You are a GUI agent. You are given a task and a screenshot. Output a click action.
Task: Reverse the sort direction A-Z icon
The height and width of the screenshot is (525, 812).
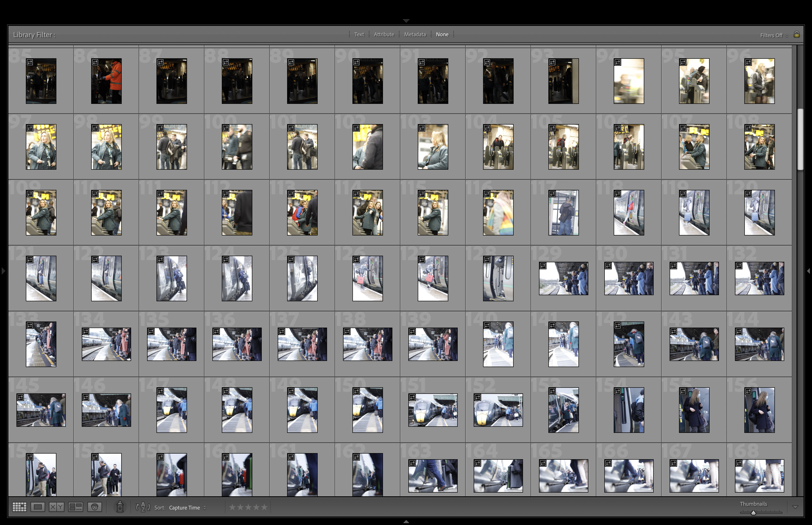tap(143, 507)
